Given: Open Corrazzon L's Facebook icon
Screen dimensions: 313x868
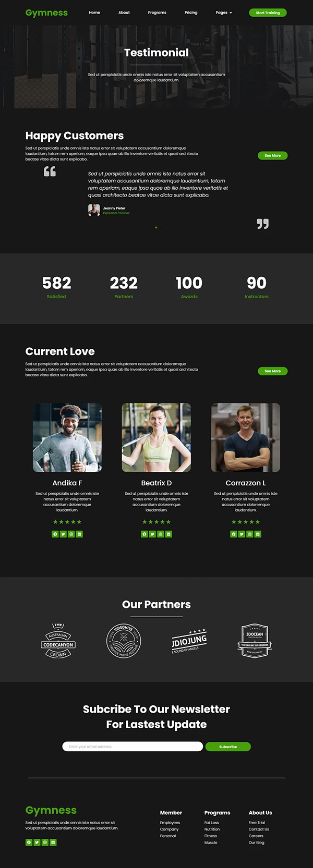Looking at the screenshot, I should pyautogui.click(x=234, y=534).
